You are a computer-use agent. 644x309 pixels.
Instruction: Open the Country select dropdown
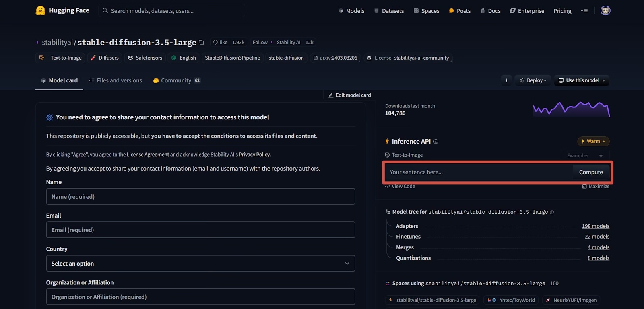(x=200, y=264)
